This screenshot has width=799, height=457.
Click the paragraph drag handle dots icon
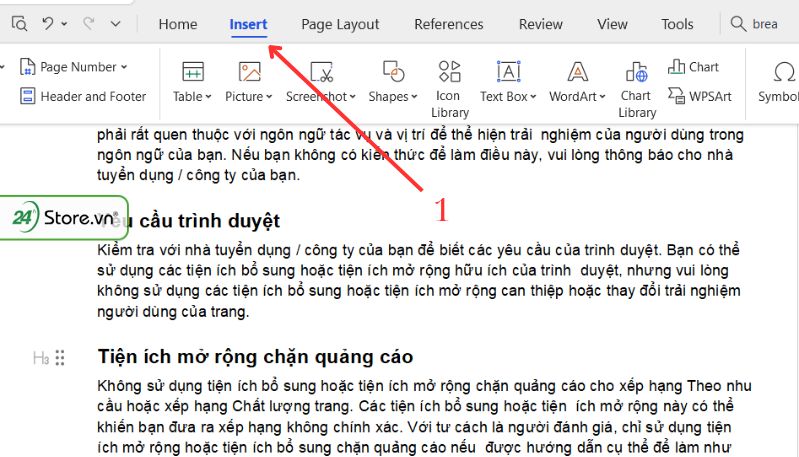(x=60, y=358)
